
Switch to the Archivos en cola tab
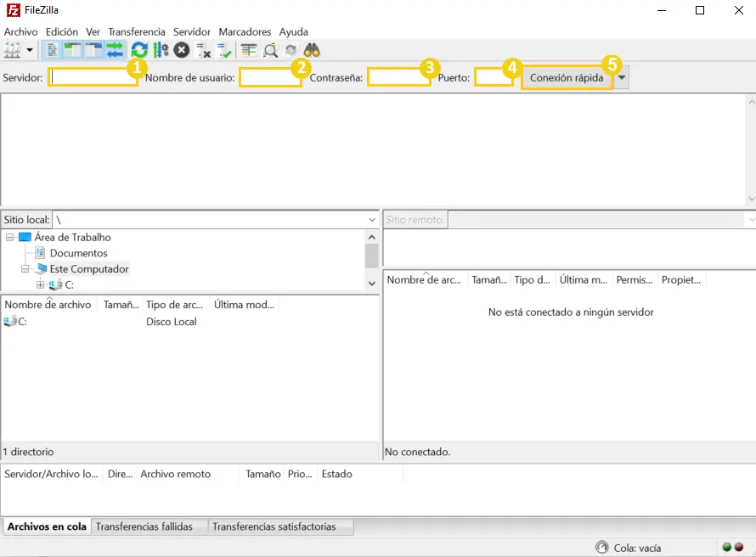click(x=47, y=526)
